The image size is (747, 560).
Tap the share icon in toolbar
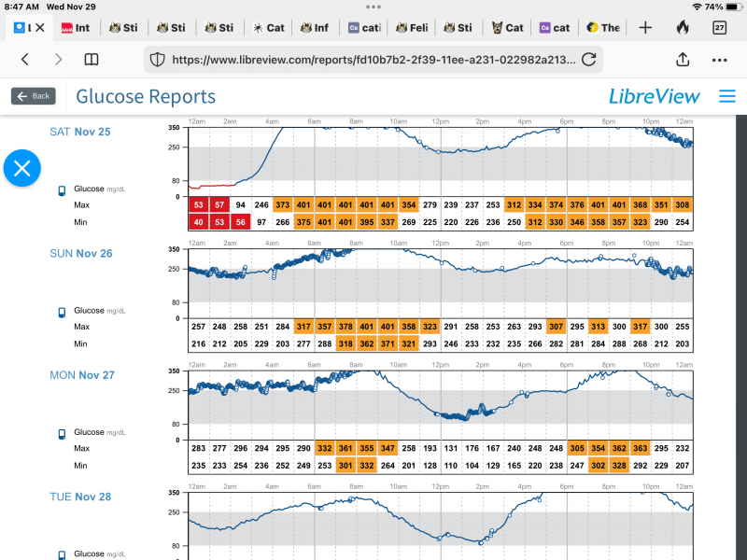tap(683, 60)
